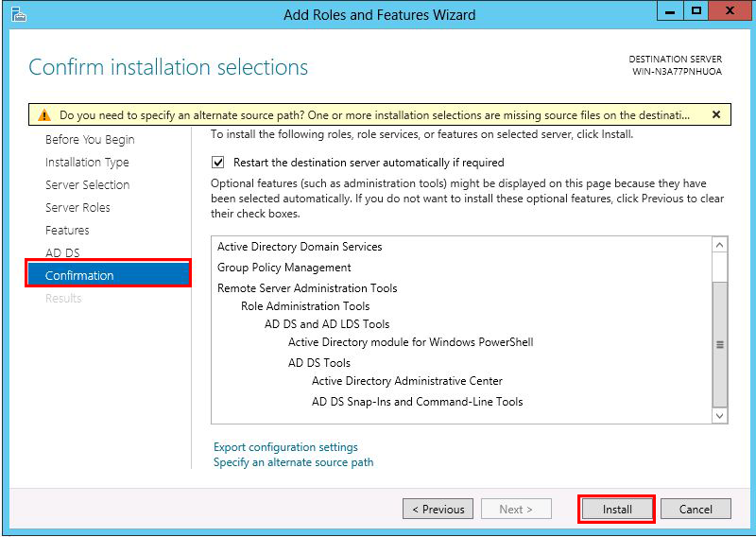Screen dimensions: 756x537
Task: Toggle Restart the destination server automatically checkbox
Action: click(x=218, y=162)
